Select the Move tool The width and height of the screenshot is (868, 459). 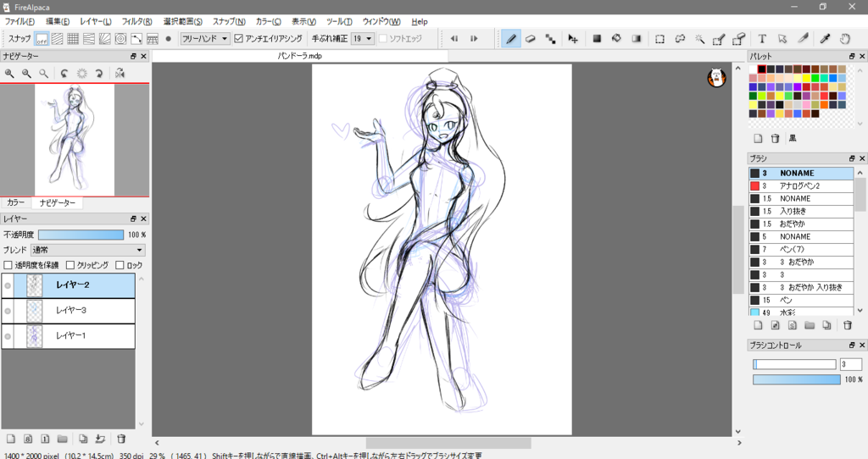tap(573, 39)
